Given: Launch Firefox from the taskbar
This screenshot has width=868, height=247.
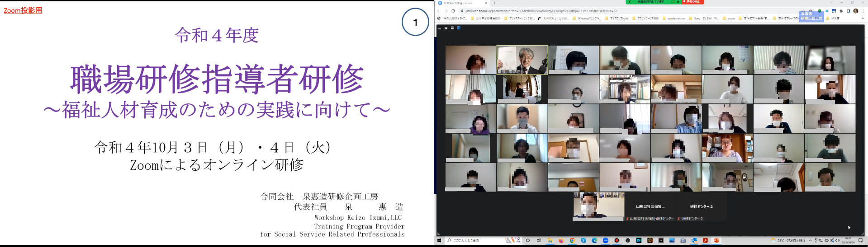Looking at the screenshot, I should (561, 240).
